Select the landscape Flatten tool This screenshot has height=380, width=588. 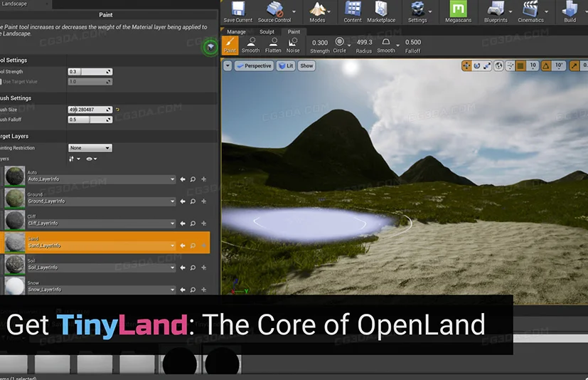pos(273,46)
